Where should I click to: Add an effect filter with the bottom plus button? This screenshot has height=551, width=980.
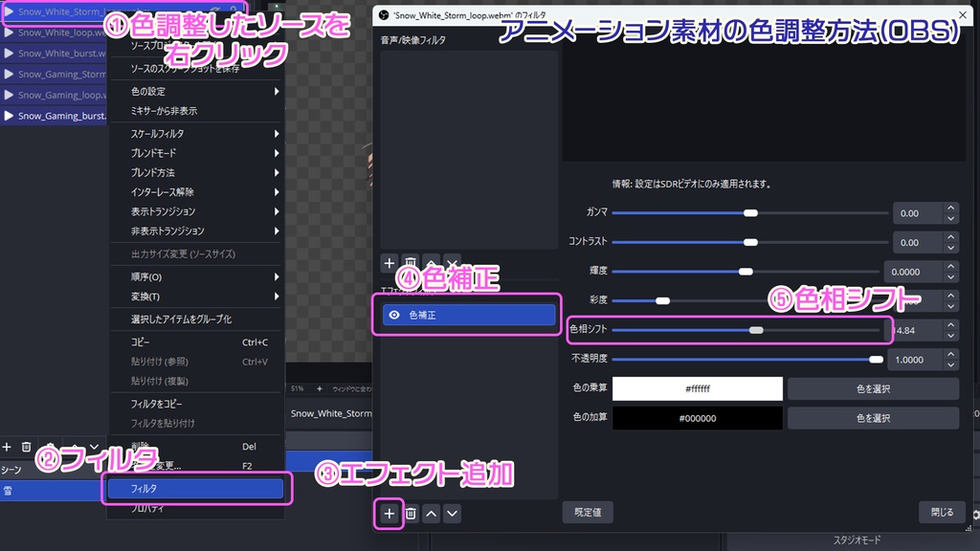tap(389, 514)
